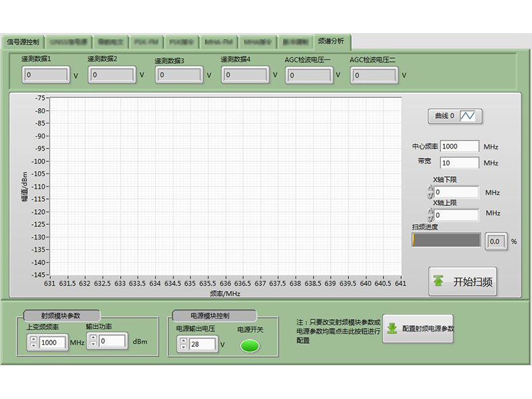Increase 输出功率 with the up arrow

click(x=93, y=338)
